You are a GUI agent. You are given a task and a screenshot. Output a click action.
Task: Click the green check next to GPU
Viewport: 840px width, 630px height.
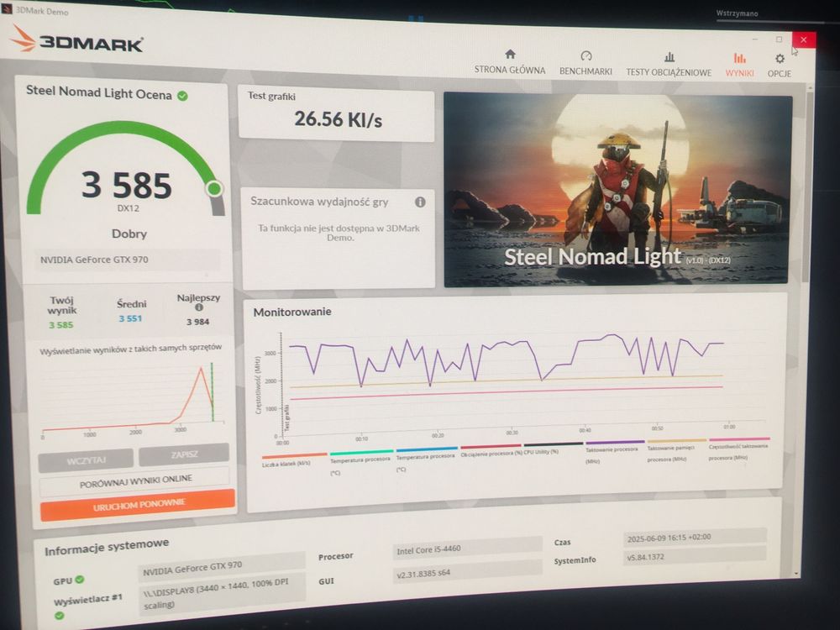[x=80, y=579]
